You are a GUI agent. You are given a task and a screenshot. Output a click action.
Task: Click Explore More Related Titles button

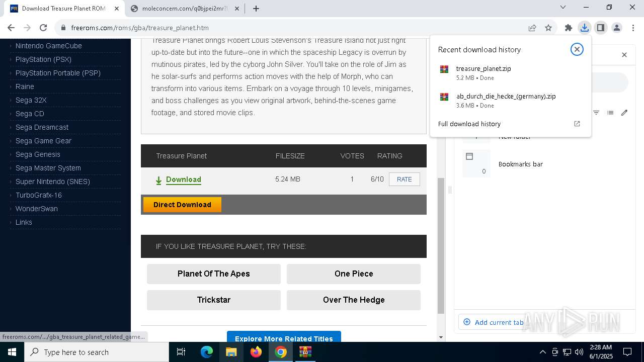tap(284, 337)
